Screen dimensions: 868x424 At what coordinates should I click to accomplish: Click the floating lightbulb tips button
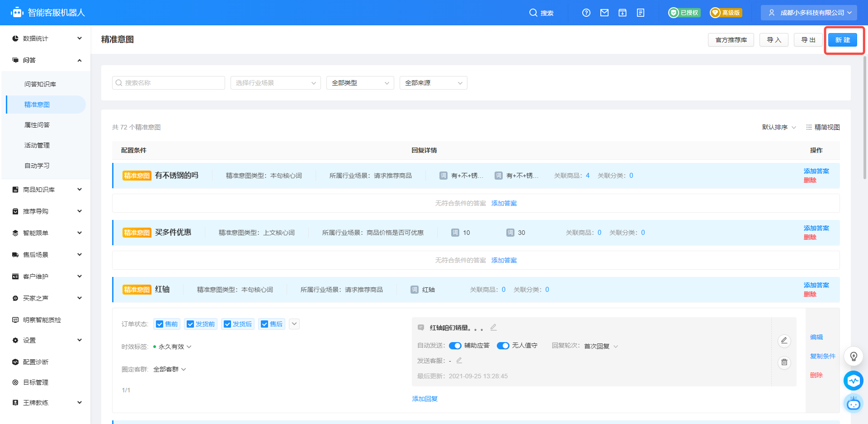click(854, 356)
